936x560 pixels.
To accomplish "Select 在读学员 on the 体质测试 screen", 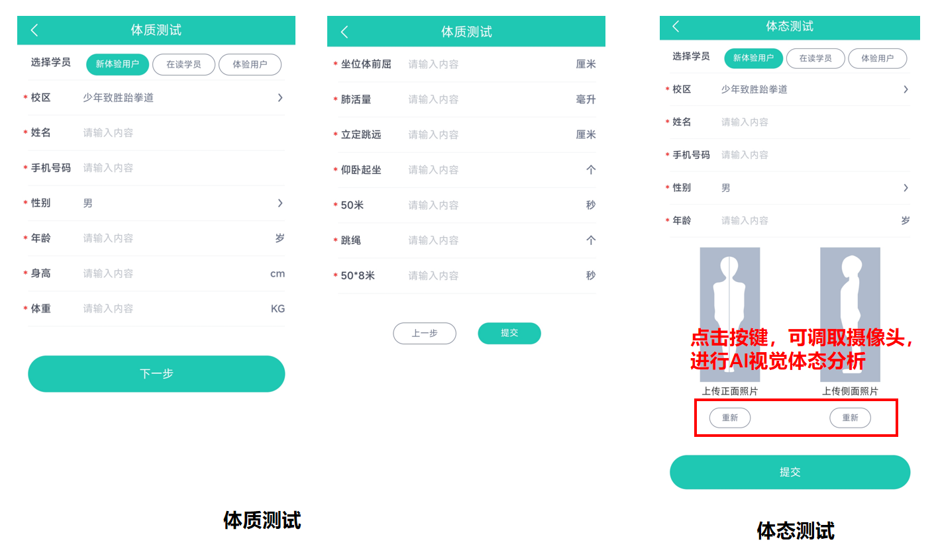I will click(183, 64).
